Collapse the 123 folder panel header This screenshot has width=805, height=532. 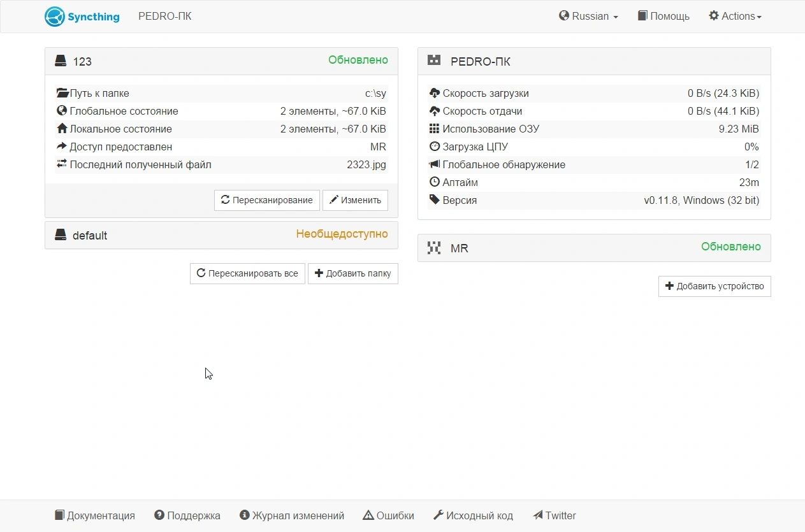221,61
